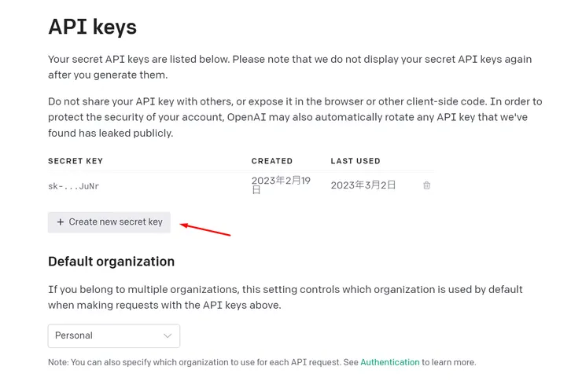Expand the organization dropdown using its chevron
This screenshot has width=582, height=392.
(168, 335)
